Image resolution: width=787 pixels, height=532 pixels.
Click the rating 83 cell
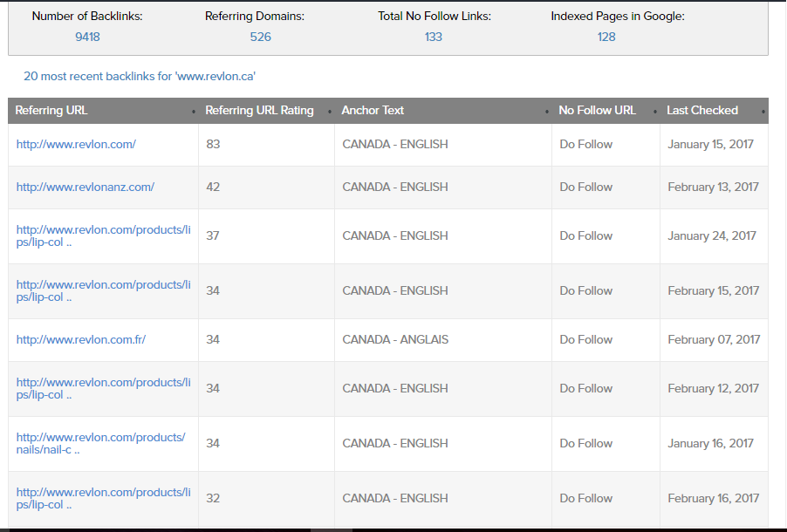213,145
